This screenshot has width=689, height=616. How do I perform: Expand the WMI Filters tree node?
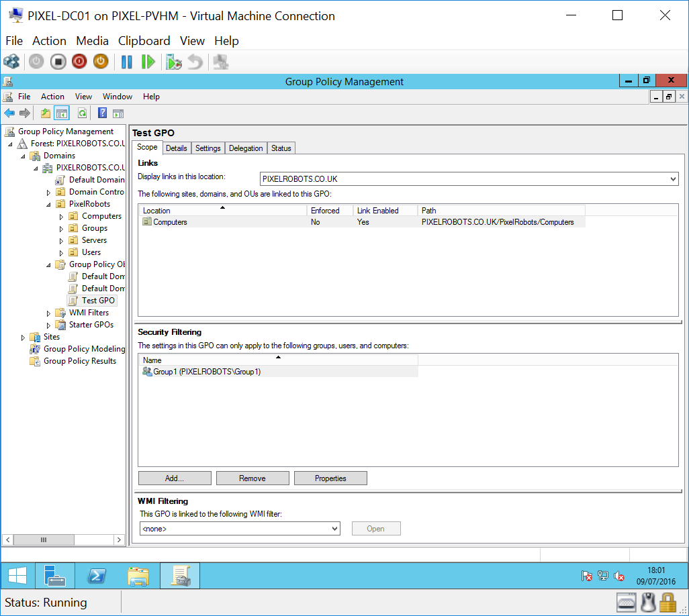point(48,313)
